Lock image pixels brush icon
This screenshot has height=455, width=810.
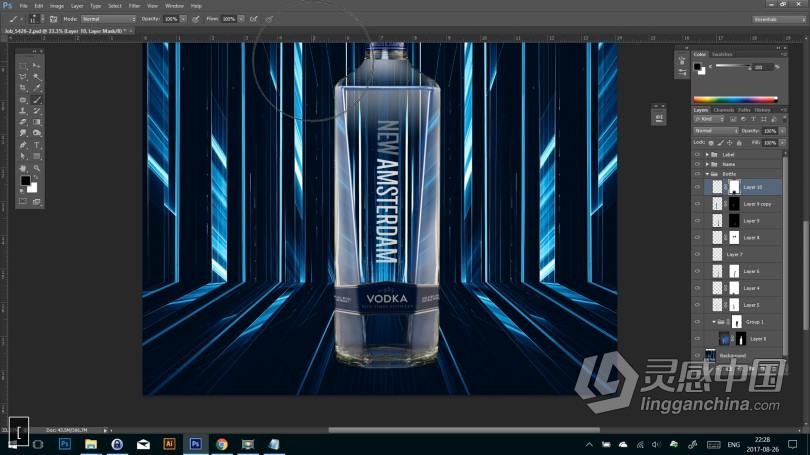point(720,143)
